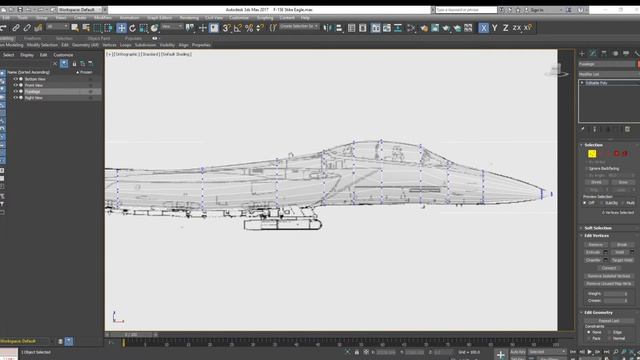Open Display menu in Scene Explorer
Viewport: 640px width, 360px height.
(27, 55)
